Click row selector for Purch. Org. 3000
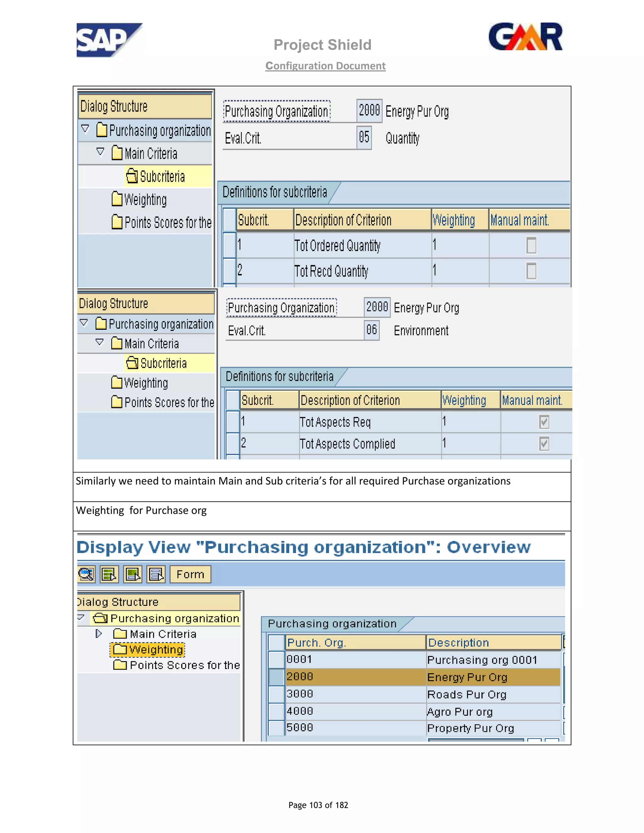This screenshot has width=644, height=833. [x=276, y=694]
